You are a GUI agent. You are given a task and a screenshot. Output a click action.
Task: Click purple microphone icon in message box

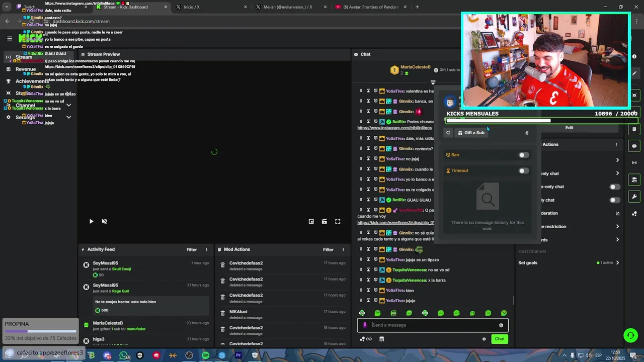(x=365, y=325)
